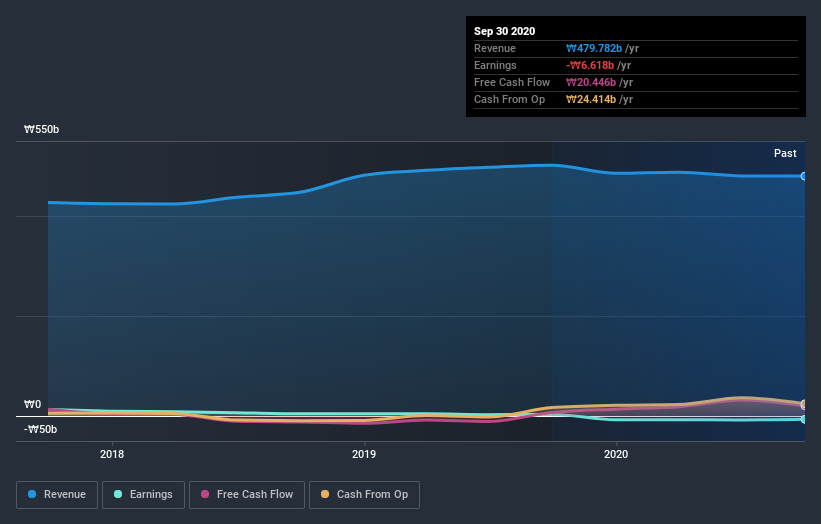Click the 2020 x-axis label
This screenshot has height=524, width=821.
[616, 454]
